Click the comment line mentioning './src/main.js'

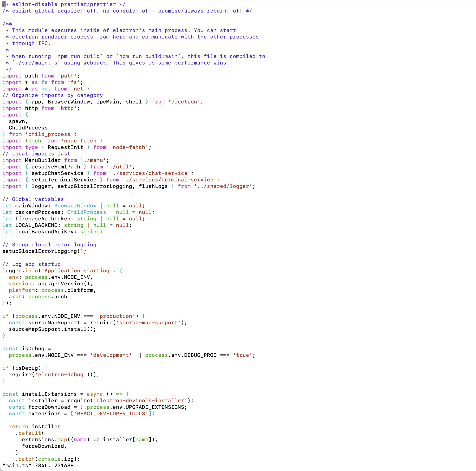[117, 63]
